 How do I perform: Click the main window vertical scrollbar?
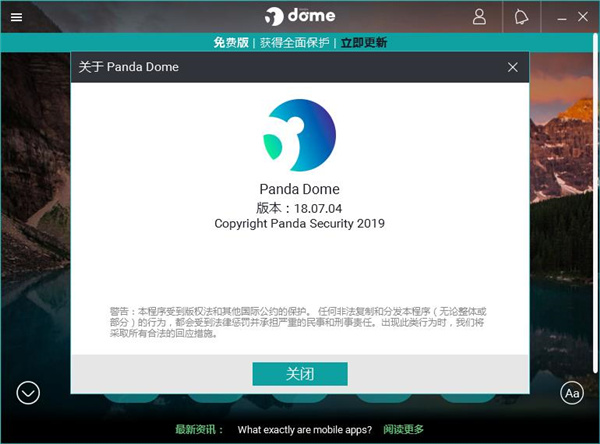[595, 203]
